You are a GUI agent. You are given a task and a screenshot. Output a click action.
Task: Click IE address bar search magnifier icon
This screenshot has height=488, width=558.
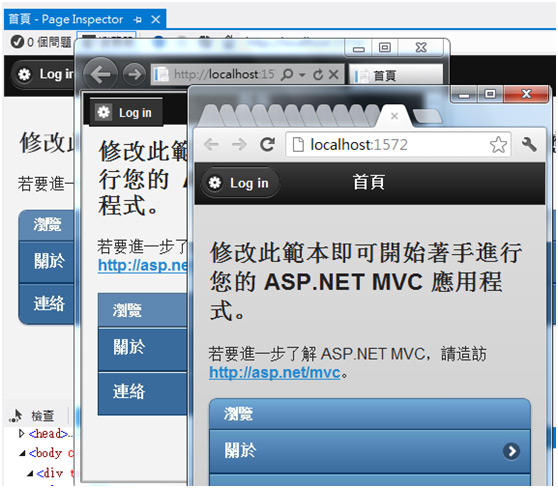coord(286,74)
